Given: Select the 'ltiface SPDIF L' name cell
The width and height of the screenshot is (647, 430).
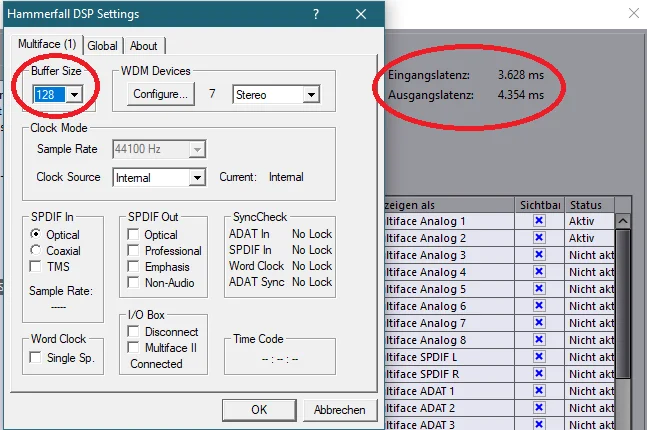Looking at the screenshot, I should [x=449, y=357].
